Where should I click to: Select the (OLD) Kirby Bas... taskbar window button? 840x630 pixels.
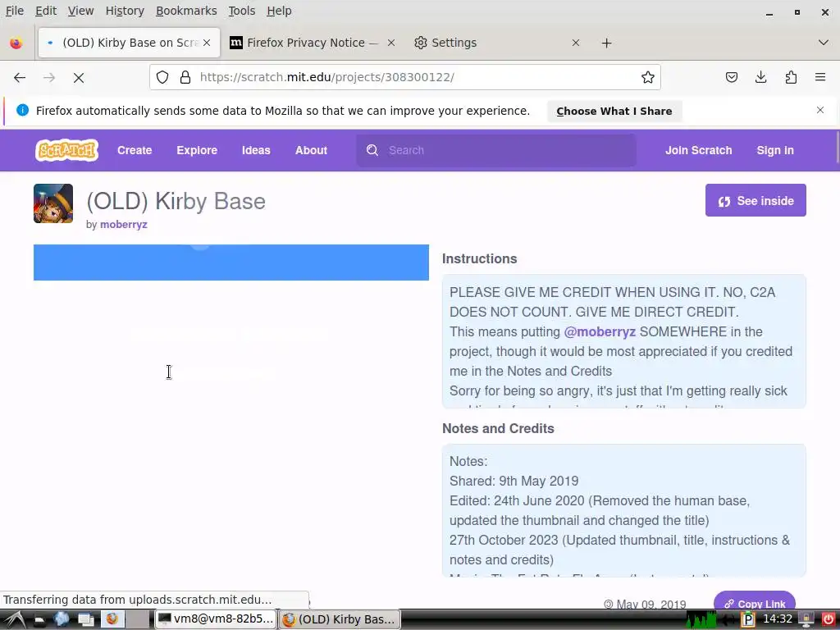[x=340, y=619]
